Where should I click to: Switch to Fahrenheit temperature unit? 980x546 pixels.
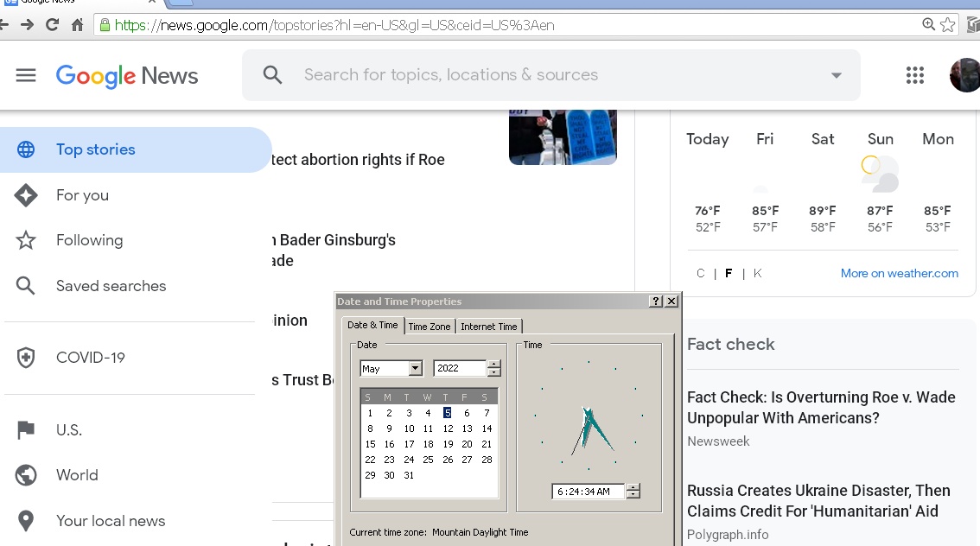[x=729, y=274]
